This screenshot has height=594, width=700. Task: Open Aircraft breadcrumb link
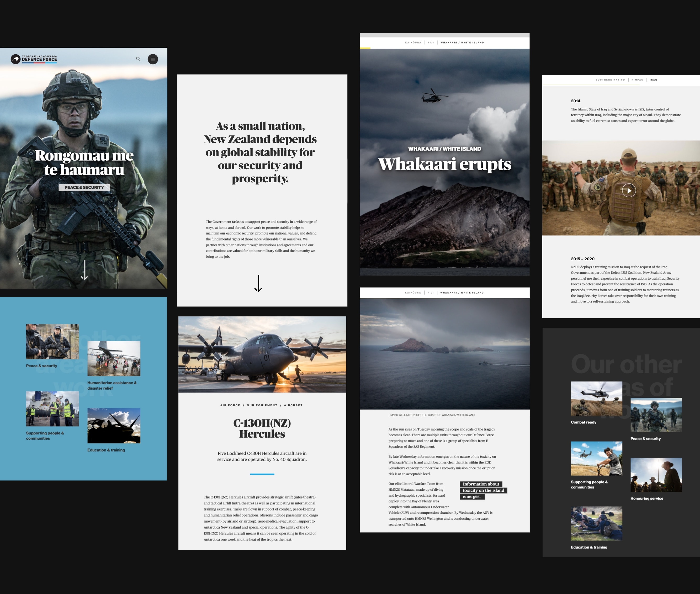pyautogui.click(x=293, y=405)
